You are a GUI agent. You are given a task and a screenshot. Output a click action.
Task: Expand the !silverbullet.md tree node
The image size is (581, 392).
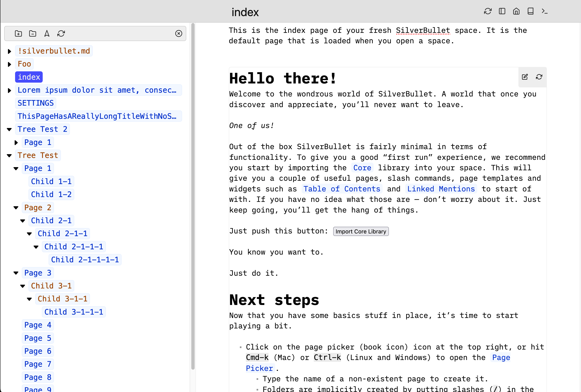pos(9,51)
